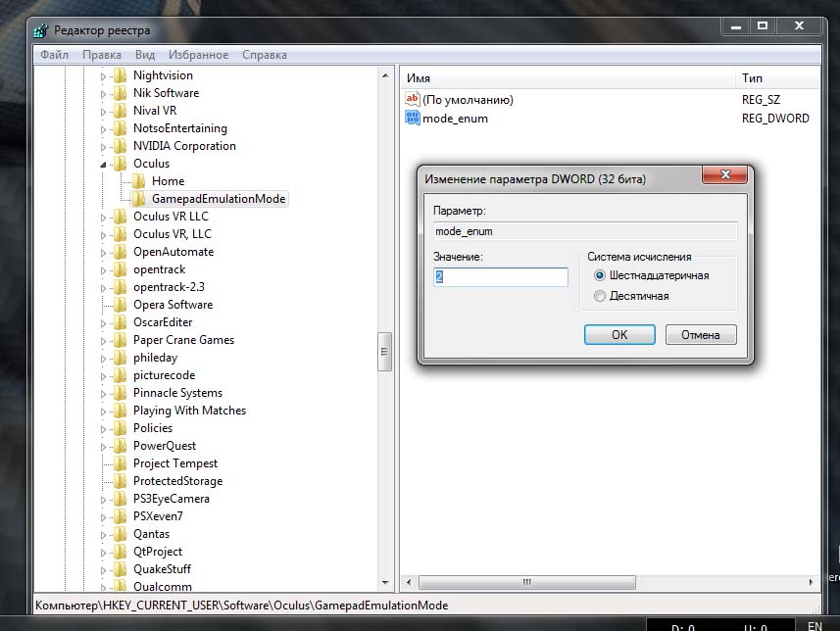
Task: Select the Десятичная radio button
Action: (600, 296)
